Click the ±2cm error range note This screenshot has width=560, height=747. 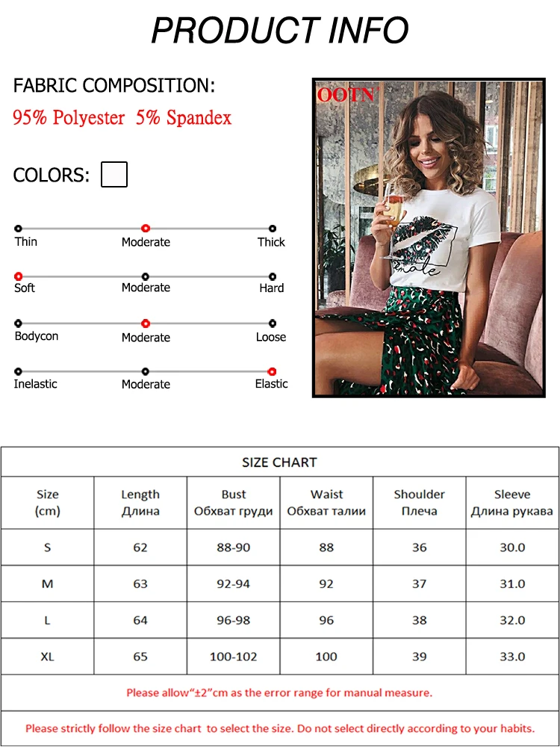(279, 692)
